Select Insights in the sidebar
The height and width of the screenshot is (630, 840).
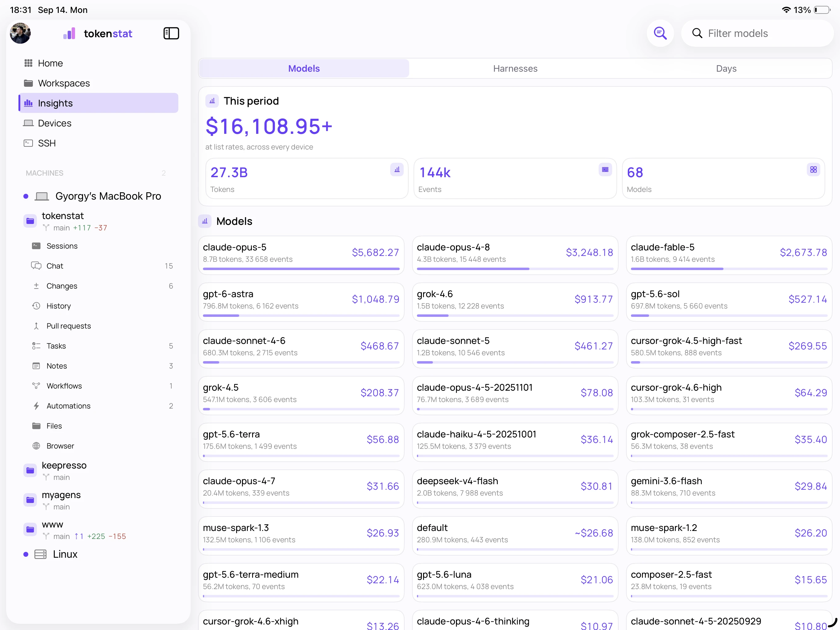(98, 103)
